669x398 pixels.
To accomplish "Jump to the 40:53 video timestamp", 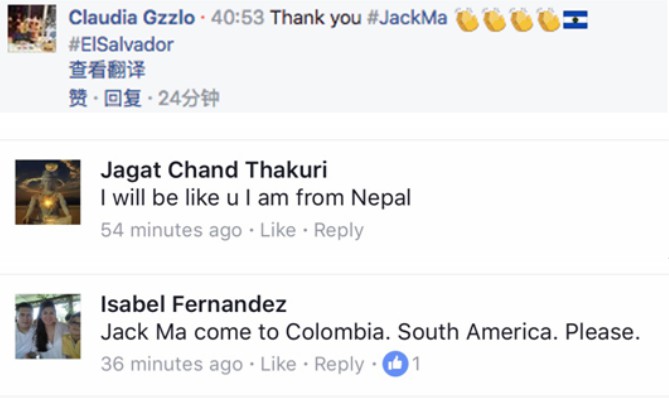I will pyautogui.click(x=238, y=18).
